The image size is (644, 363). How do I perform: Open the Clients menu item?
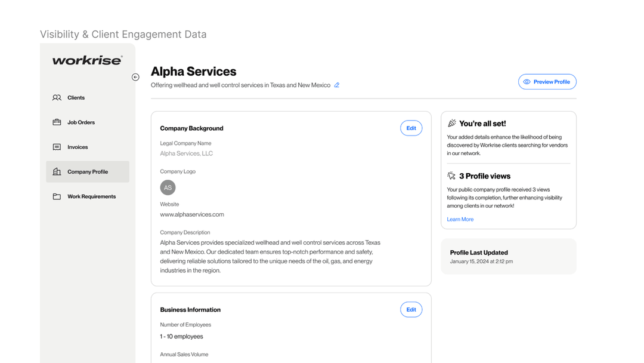tap(76, 97)
